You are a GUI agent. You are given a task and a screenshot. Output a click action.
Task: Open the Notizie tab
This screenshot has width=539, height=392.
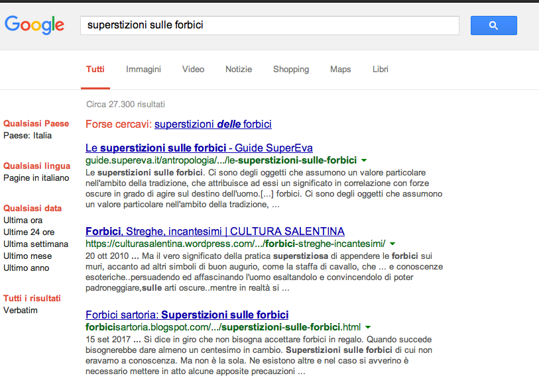pyautogui.click(x=239, y=70)
